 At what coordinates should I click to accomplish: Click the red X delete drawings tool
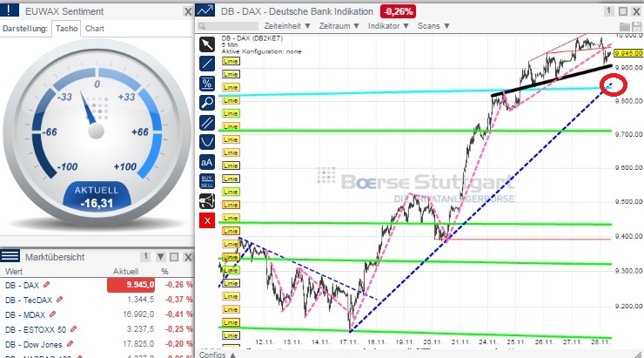pos(207,220)
